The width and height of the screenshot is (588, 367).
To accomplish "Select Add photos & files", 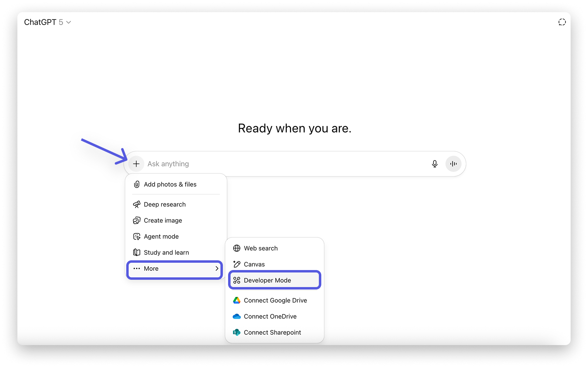I will click(170, 184).
